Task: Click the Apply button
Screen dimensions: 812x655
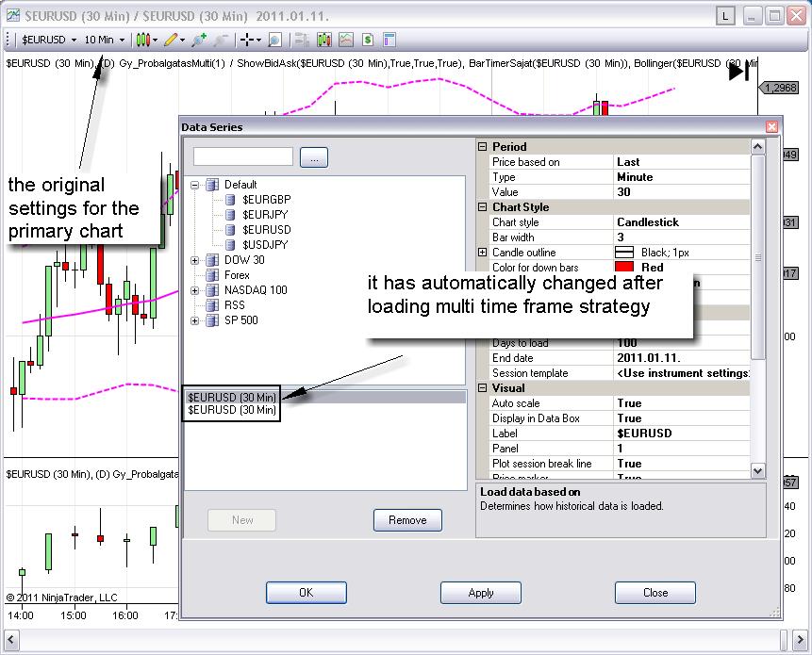Action: (481, 593)
